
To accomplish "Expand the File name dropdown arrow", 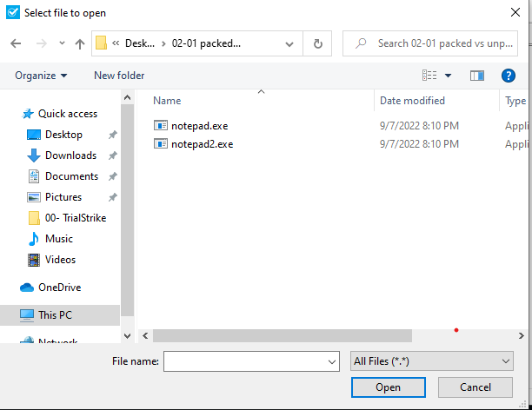I will tap(332, 361).
